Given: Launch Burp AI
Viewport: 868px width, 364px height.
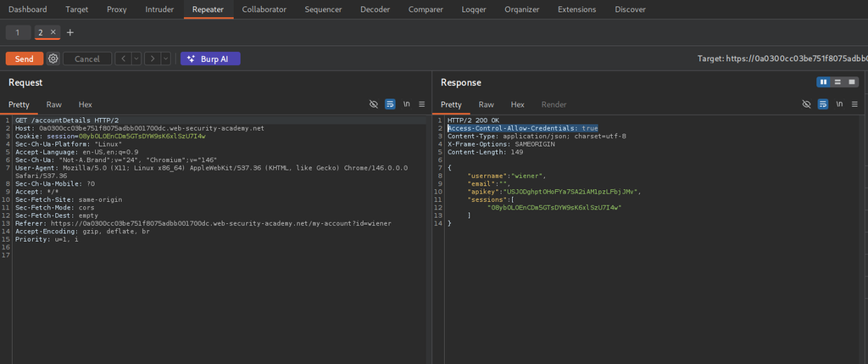Looking at the screenshot, I should (x=210, y=59).
